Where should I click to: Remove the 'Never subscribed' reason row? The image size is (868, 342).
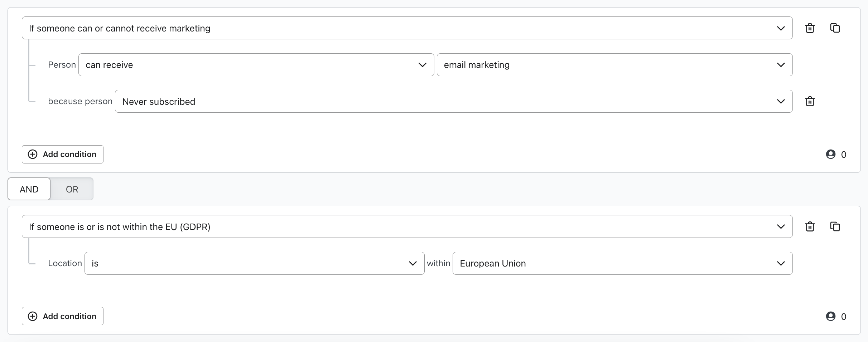pos(810,102)
